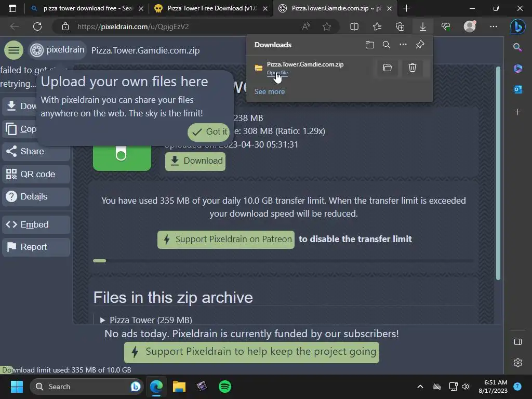Dismiss upload tip with Got it
532x399 pixels.
point(209,131)
